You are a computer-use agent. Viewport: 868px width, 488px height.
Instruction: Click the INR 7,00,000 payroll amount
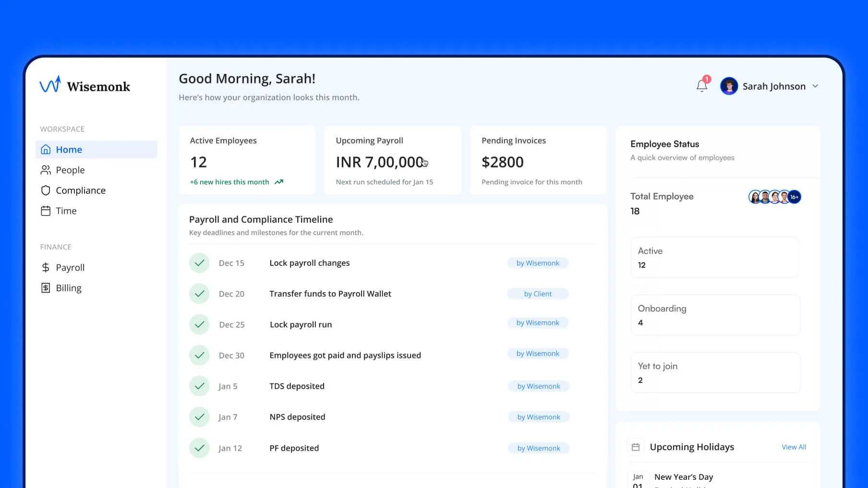380,162
